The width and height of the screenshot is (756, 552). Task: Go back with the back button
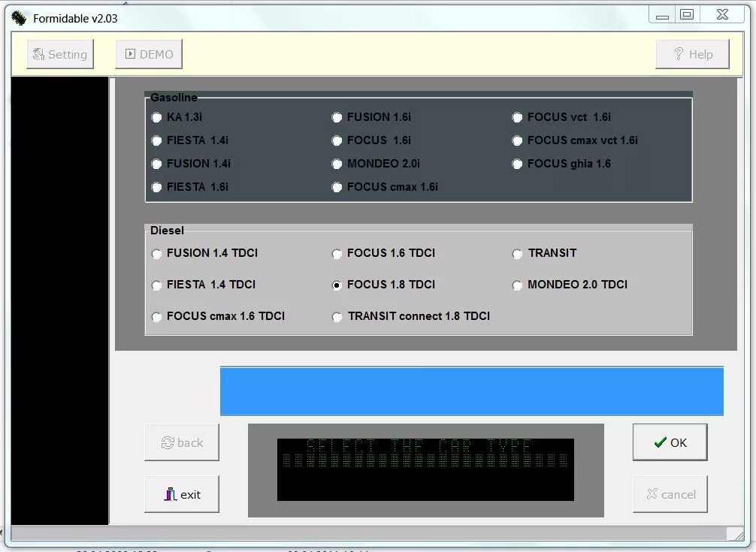tap(182, 442)
